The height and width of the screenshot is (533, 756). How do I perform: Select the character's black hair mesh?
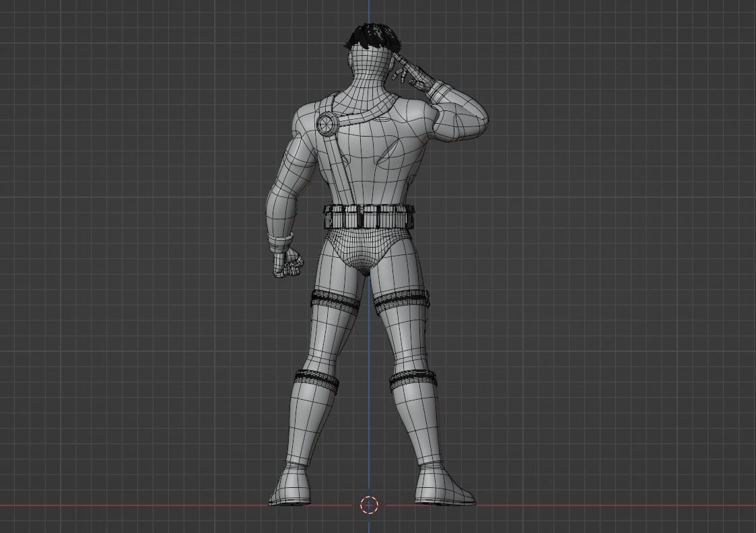click(374, 36)
